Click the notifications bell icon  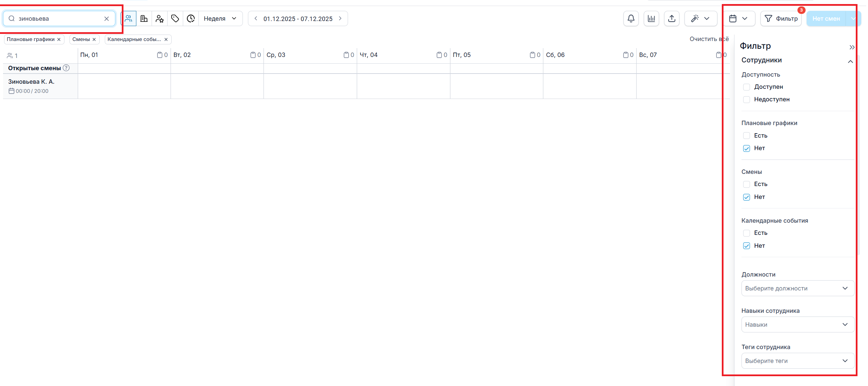point(631,19)
